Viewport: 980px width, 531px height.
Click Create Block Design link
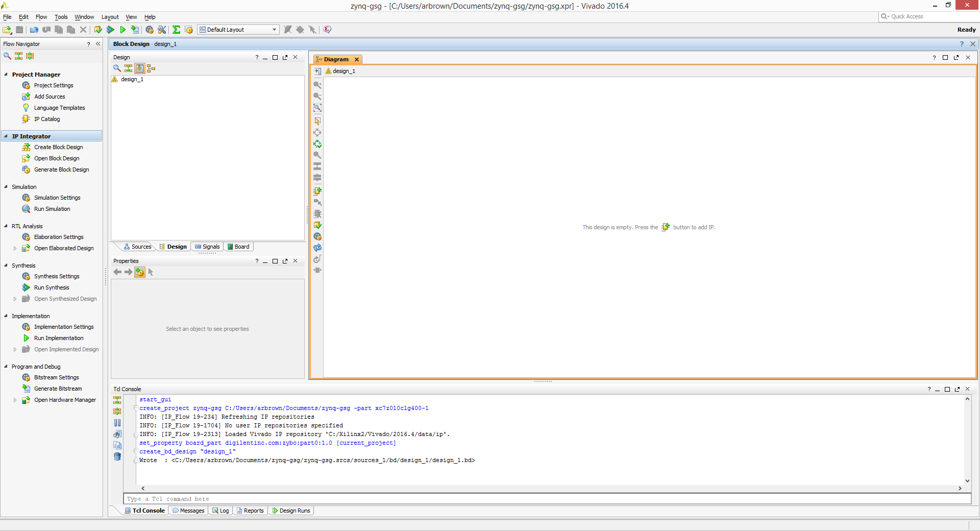tap(58, 147)
